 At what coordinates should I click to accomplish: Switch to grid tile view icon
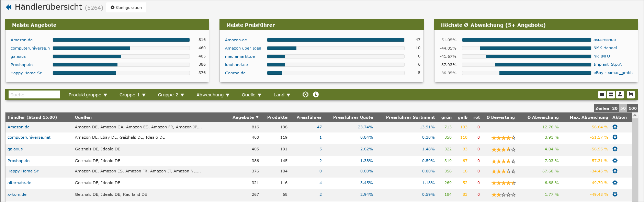point(611,95)
